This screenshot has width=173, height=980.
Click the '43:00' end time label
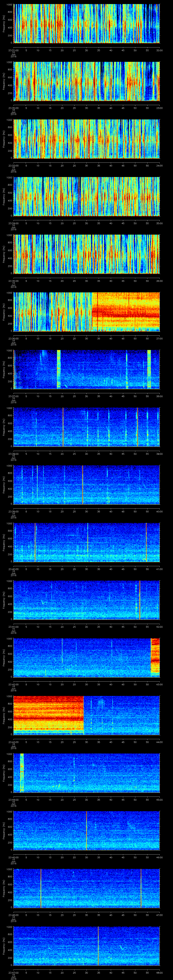click(x=159, y=685)
